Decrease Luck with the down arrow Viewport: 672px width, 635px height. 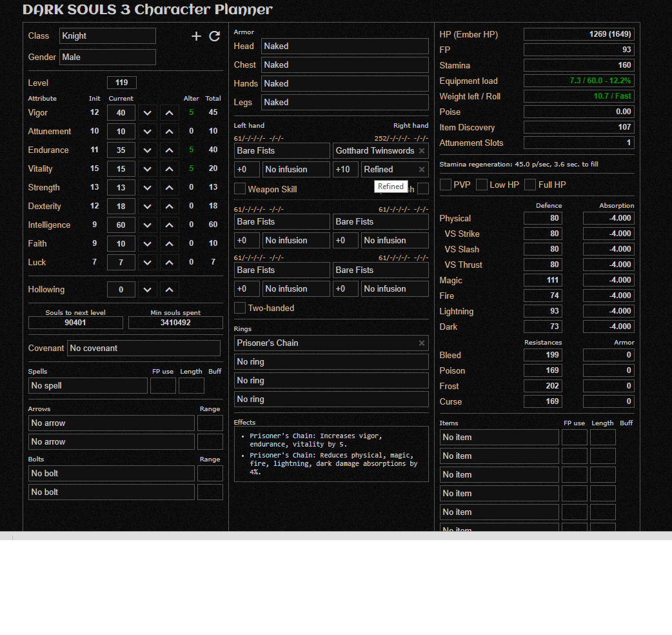[x=148, y=263]
